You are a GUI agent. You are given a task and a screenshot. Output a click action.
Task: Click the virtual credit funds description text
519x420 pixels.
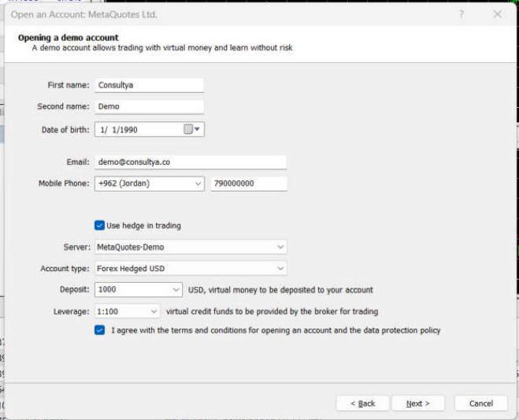[x=272, y=312]
